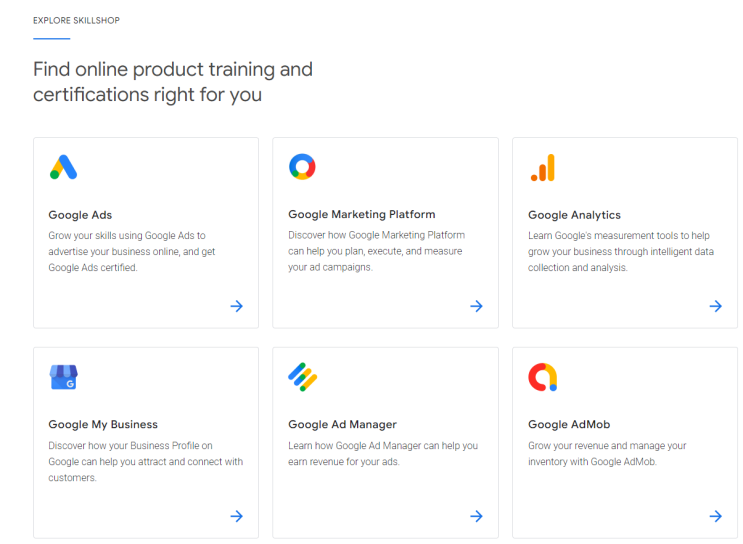Screen dimensions: 743x544
Task: Select the Google My Business title
Action: [103, 425]
